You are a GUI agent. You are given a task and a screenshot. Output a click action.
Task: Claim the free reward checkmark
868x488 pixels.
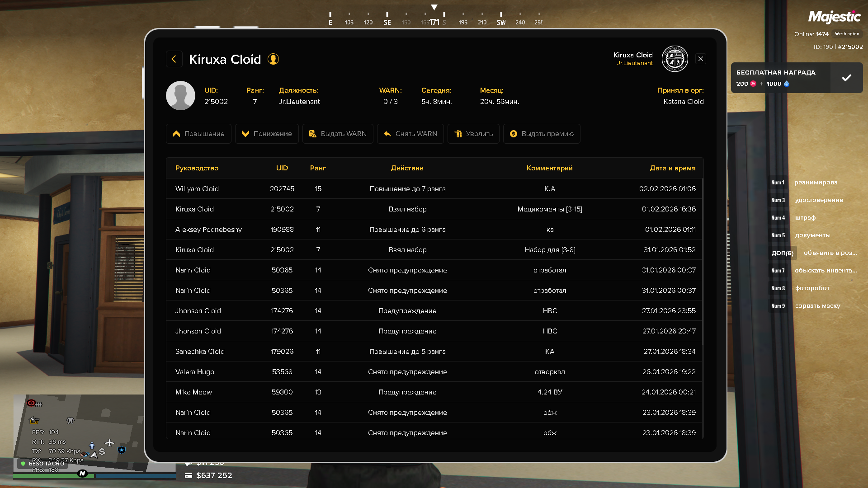846,78
